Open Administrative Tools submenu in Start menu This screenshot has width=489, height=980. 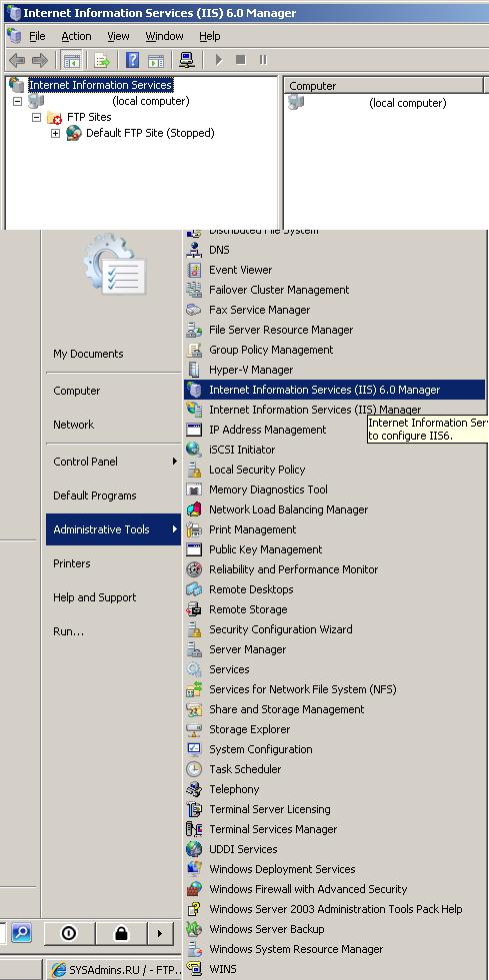(x=113, y=530)
